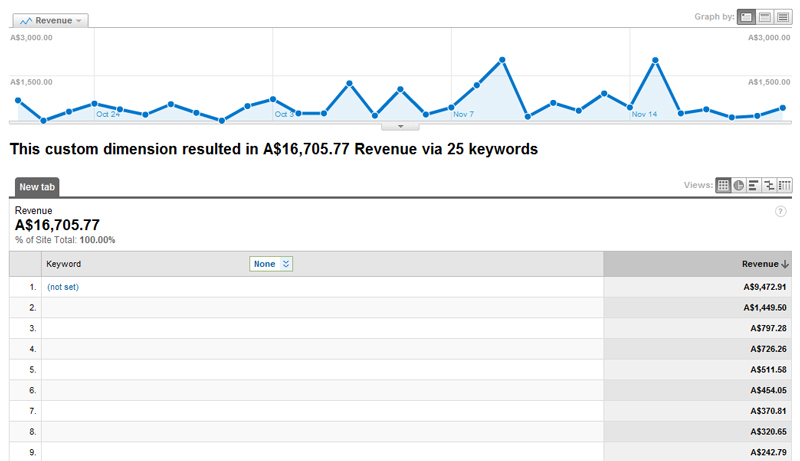Screen dimensions: 800x461
Task: Click the highest revenue peak near Nov 14
Action: (655, 60)
